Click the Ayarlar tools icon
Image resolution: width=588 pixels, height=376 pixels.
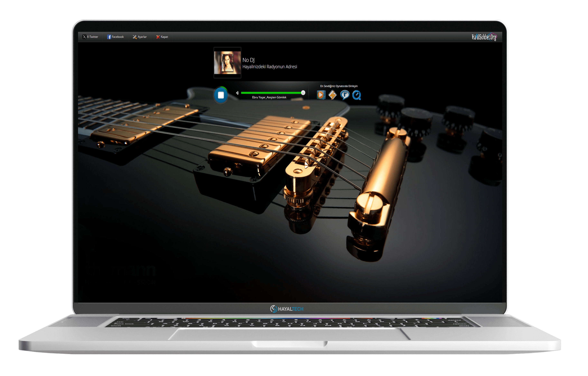pyautogui.click(x=135, y=37)
